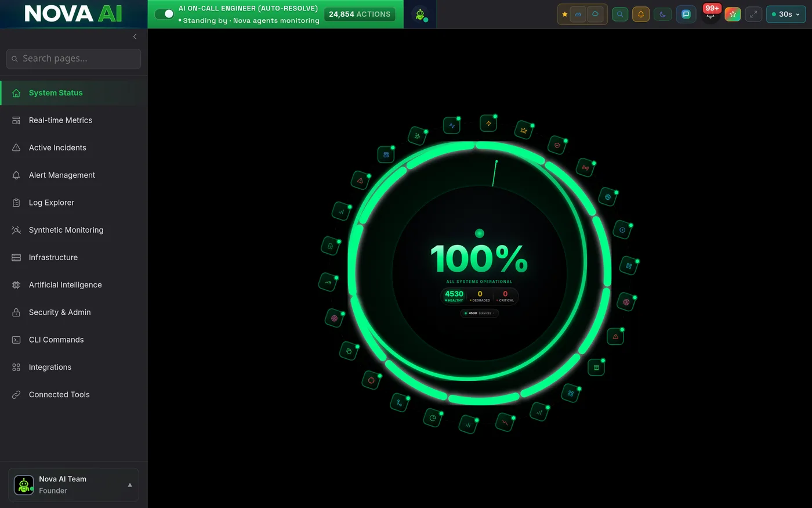This screenshot has height=508, width=812.
Task: Toggle the AI On-Call Engineer auto-resolve switch
Action: pyautogui.click(x=165, y=14)
